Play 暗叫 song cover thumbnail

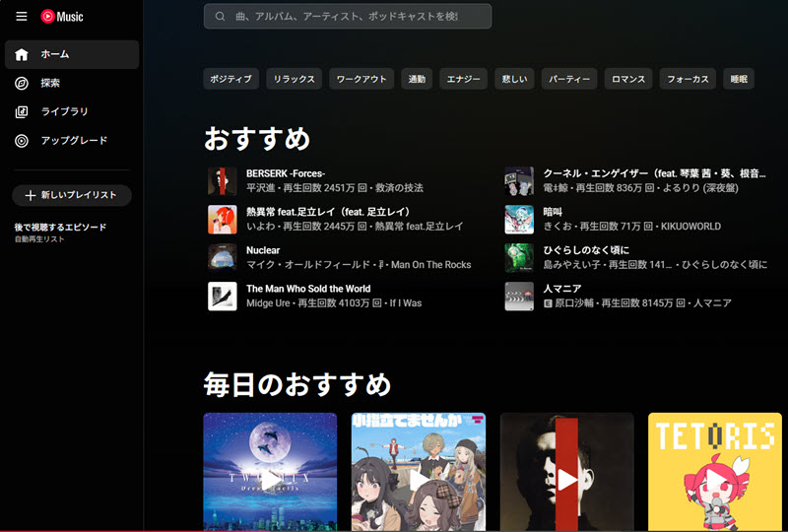click(x=519, y=220)
